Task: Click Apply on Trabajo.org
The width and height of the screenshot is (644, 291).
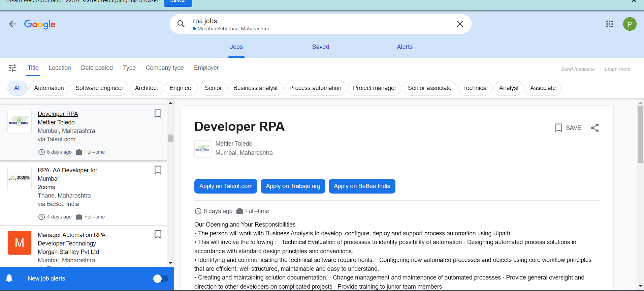Action: click(293, 186)
